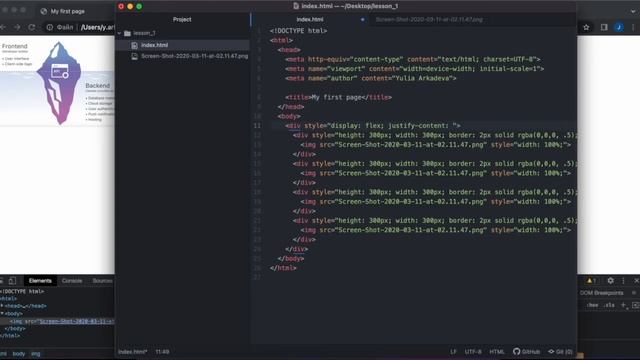Toggle the .cls class editor
This screenshot has height=360, width=640.
609,305
